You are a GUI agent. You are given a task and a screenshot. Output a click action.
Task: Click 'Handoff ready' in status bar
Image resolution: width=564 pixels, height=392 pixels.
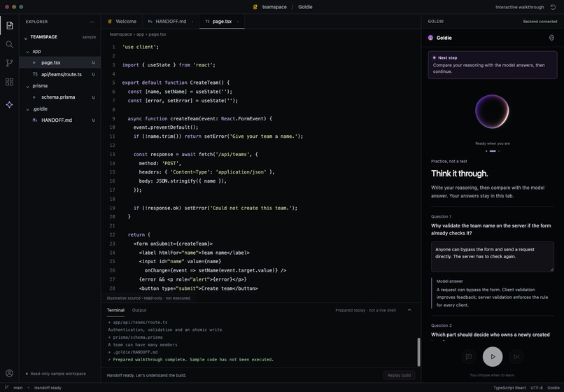pos(48,388)
